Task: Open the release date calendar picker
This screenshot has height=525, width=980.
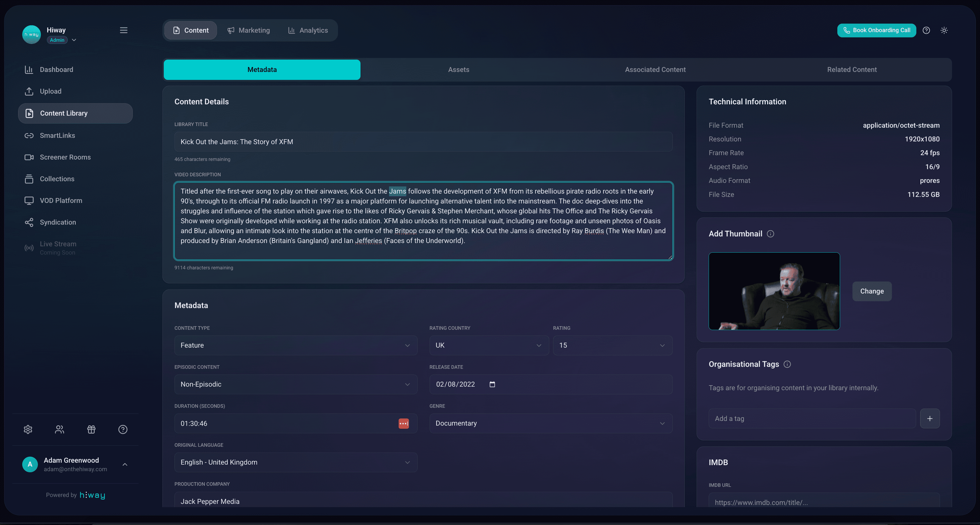Action: (492, 384)
